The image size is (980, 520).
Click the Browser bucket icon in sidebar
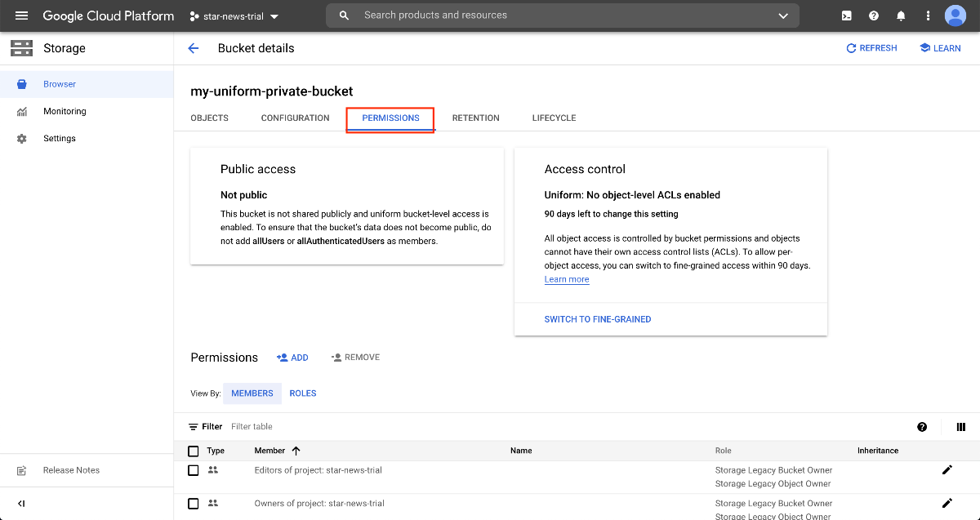[x=22, y=84]
